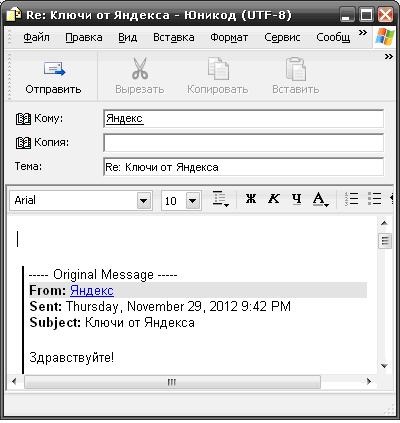The width and height of the screenshot is (400, 423).
Task: Apply bulleted list formatting
Action: 375,199
